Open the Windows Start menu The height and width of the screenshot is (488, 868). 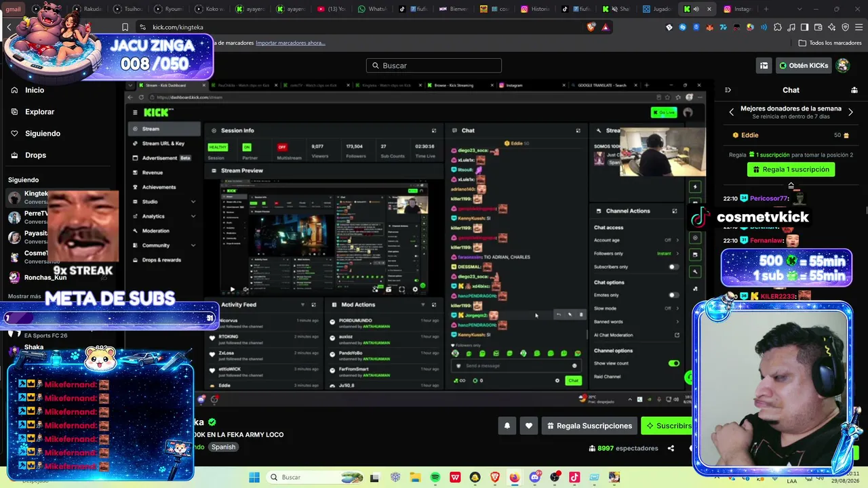[254, 477]
